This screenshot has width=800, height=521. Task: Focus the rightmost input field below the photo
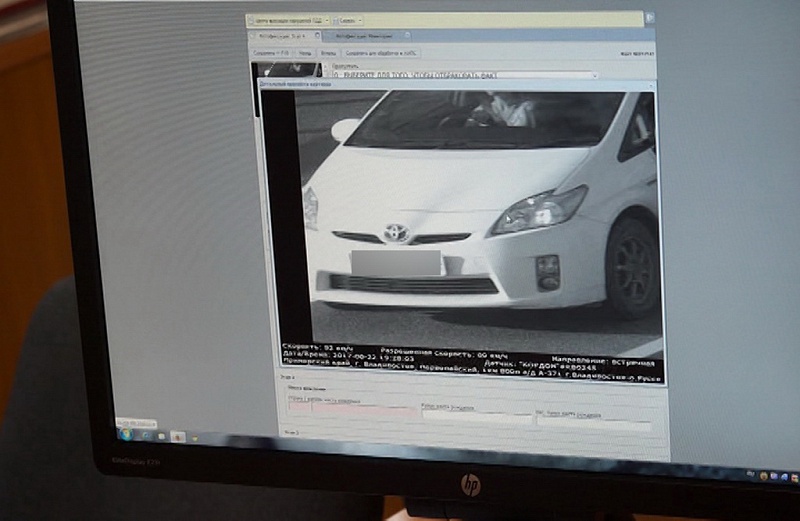pyautogui.click(x=596, y=420)
